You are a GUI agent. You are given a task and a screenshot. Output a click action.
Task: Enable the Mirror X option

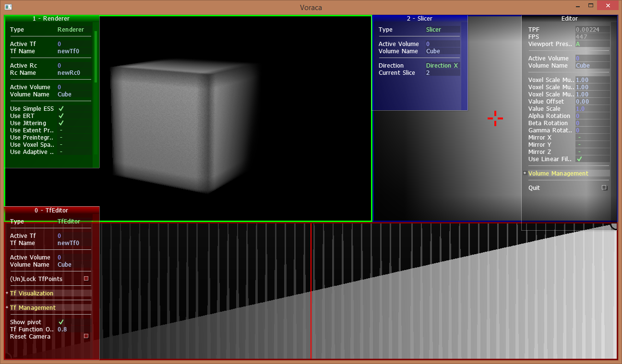(579, 138)
